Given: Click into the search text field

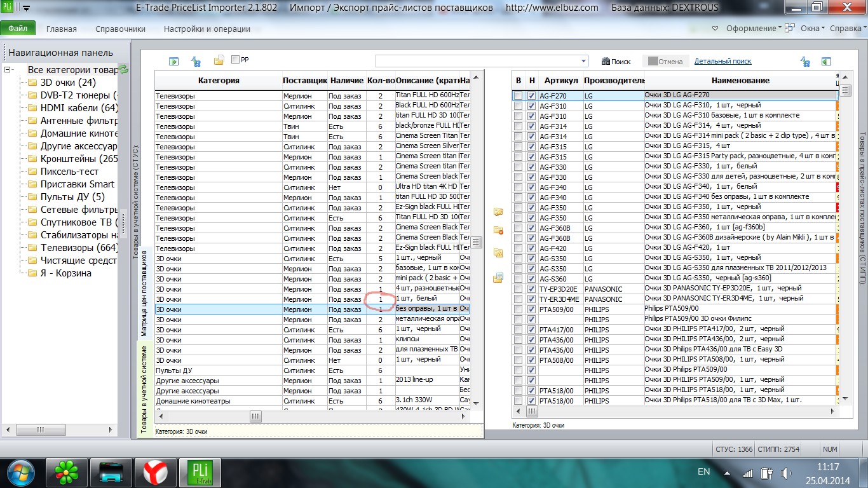Looking at the screenshot, I should (477, 62).
